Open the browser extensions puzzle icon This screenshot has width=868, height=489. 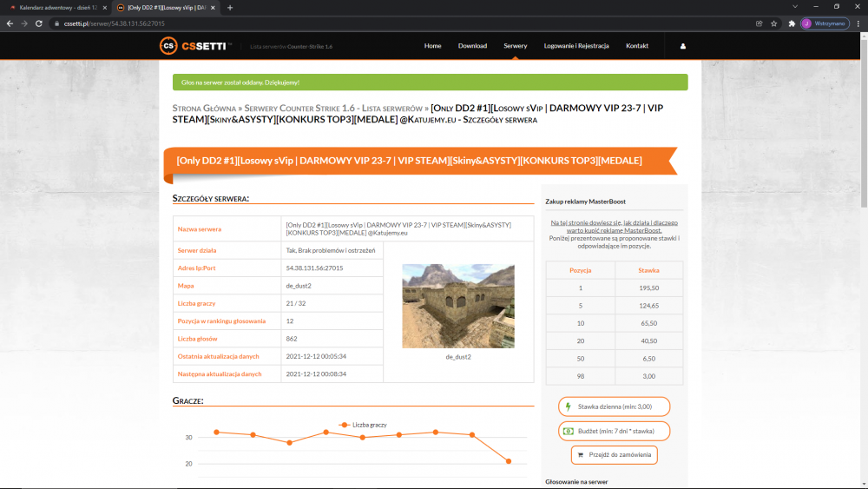coord(792,23)
